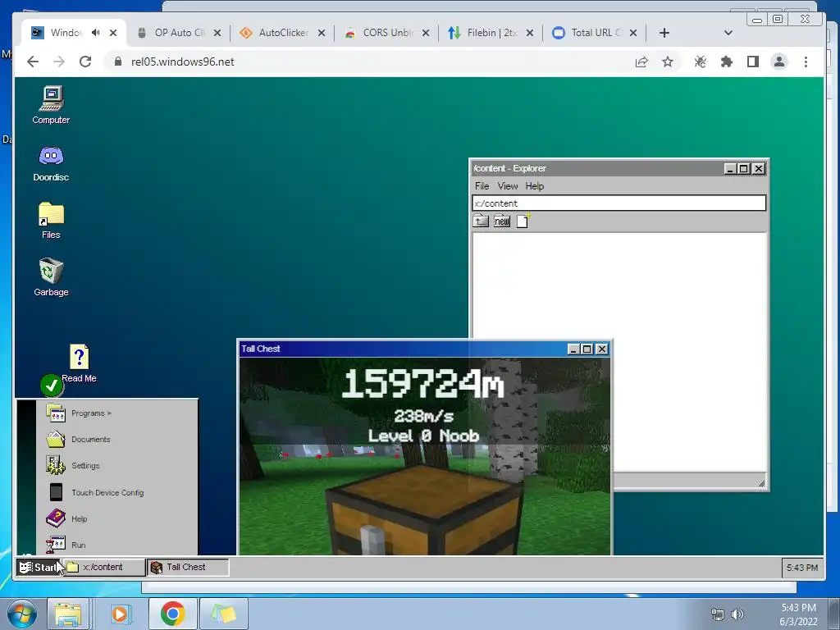Click the rel05.windows96.net address bar
Screen dimensions: 840x630
pyautogui.click(x=182, y=62)
